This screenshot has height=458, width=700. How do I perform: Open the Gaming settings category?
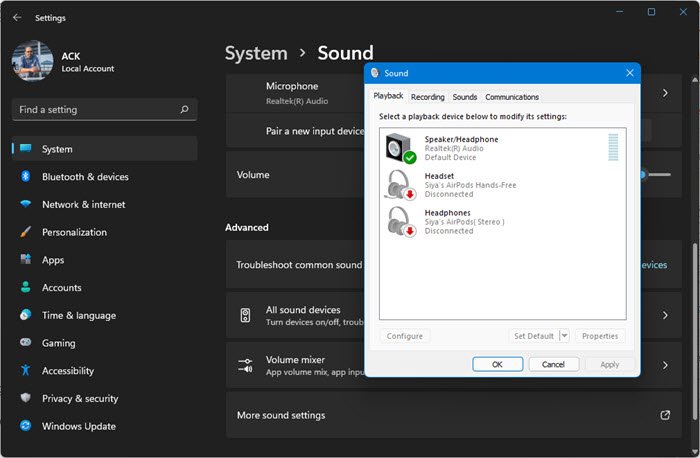point(58,343)
